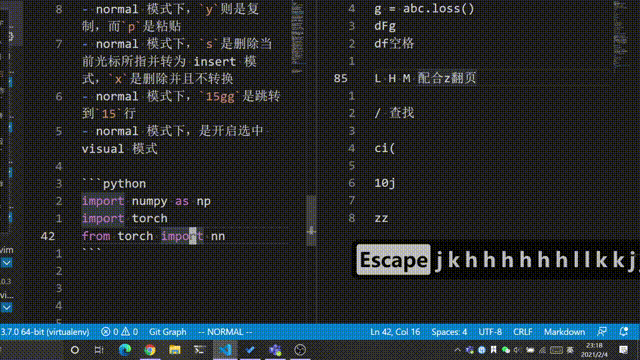Open Microsoft To Do checkmark icon
The height and width of the screenshot is (360, 640).
[x=250, y=350]
